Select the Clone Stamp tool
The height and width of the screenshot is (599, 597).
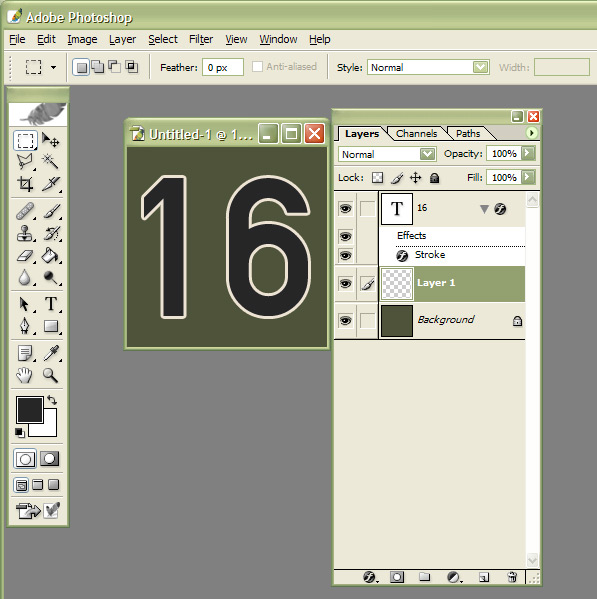point(25,233)
